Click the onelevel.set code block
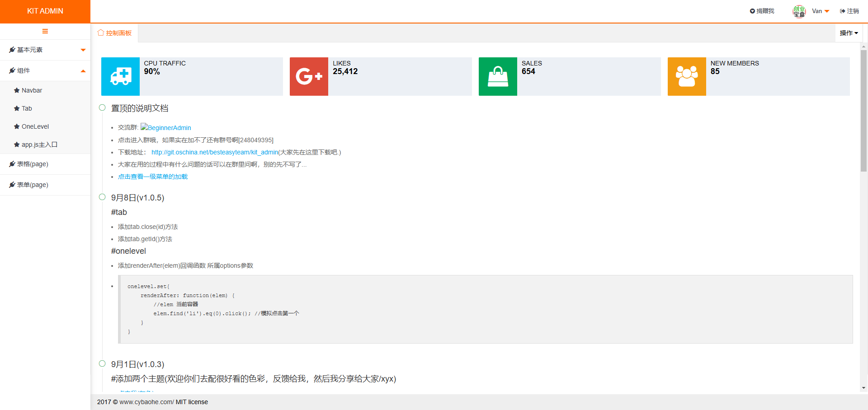Viewport: 868px width, 410px height. pos(486,309)
